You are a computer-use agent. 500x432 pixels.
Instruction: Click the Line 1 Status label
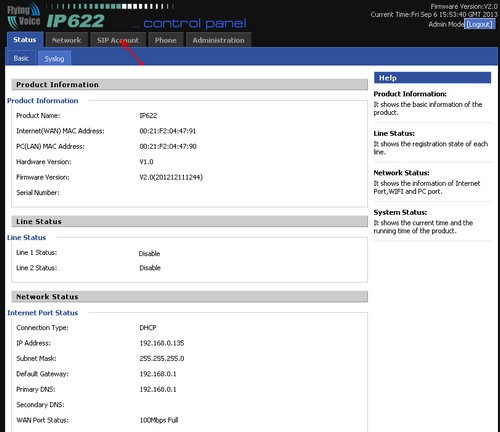pos(36,252)
